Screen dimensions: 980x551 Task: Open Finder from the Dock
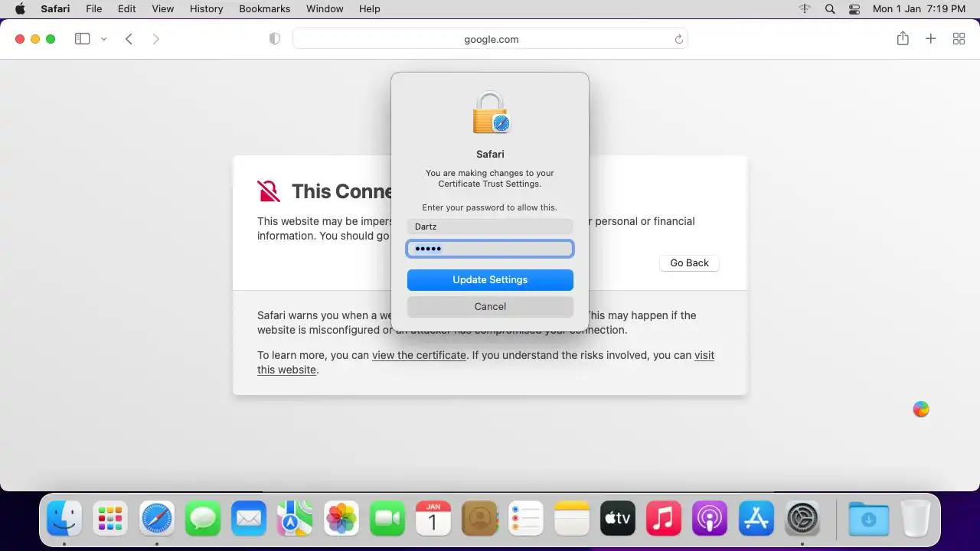pos(64,519)
